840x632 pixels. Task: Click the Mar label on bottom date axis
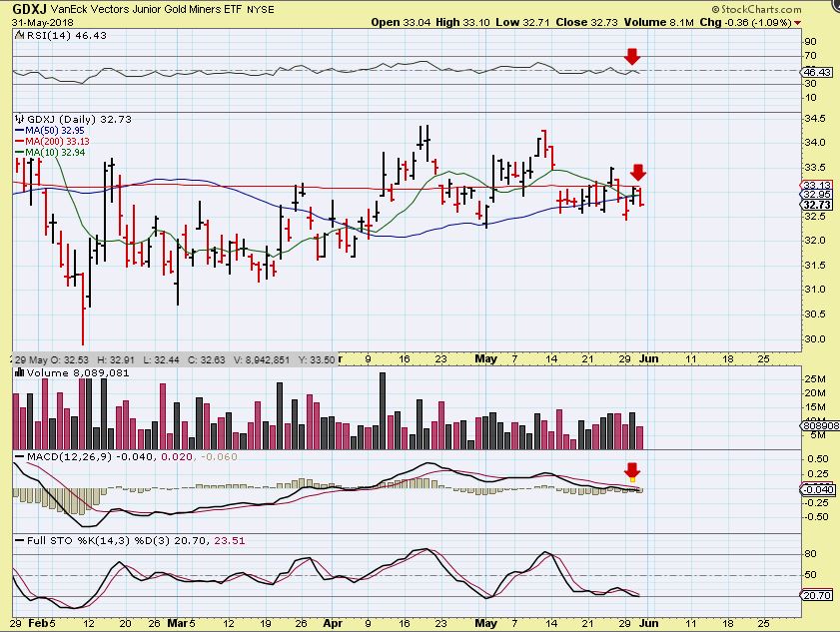(177, 623)
